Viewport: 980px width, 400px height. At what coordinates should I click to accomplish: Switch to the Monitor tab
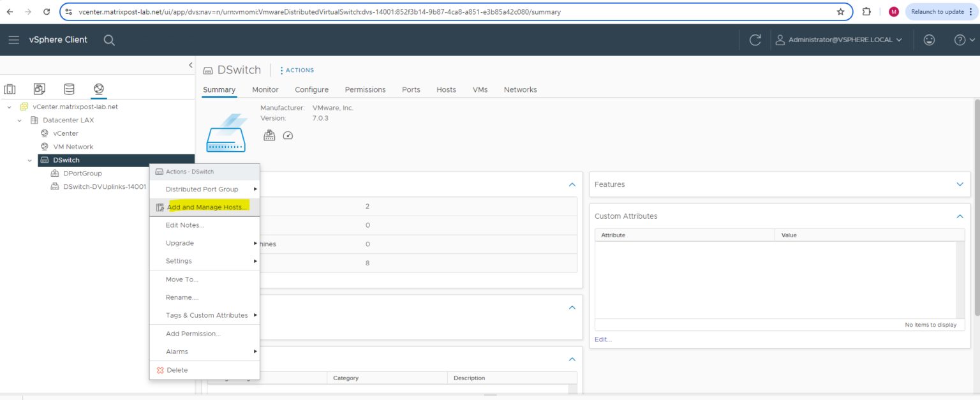coord(265,89)
